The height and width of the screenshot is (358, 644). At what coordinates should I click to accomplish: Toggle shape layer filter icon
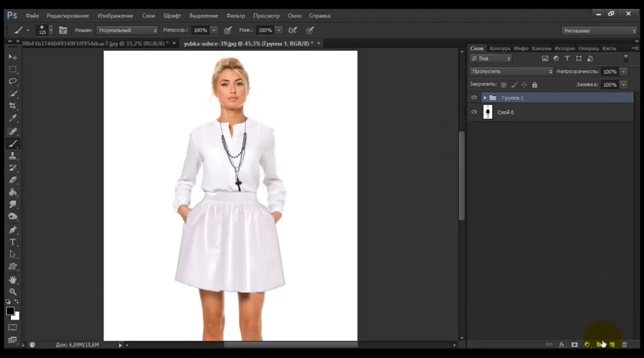coord(579,59)
